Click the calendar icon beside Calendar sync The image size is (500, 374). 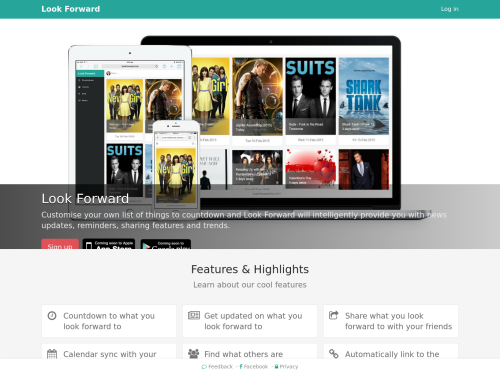[x=52, y=354]
